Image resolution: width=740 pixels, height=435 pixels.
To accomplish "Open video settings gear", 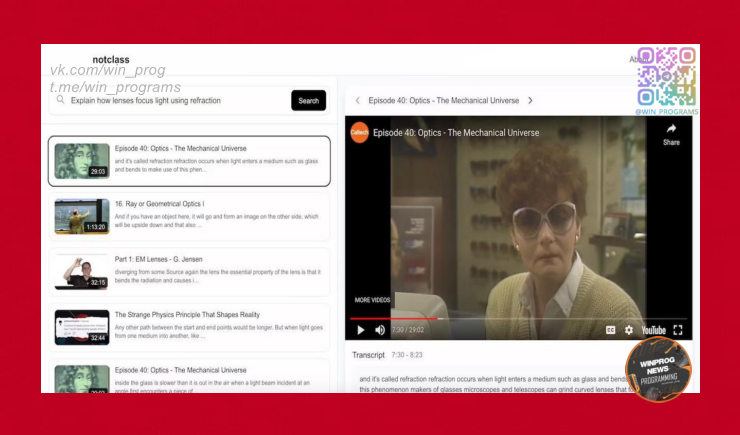I will (x=629, y=330).
